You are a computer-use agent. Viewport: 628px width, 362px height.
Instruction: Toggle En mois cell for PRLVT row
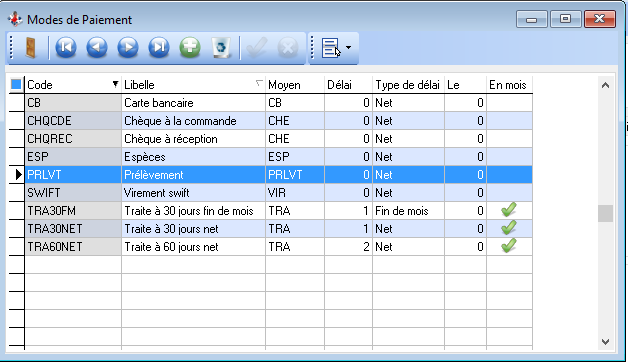click(x=509, y=175)
